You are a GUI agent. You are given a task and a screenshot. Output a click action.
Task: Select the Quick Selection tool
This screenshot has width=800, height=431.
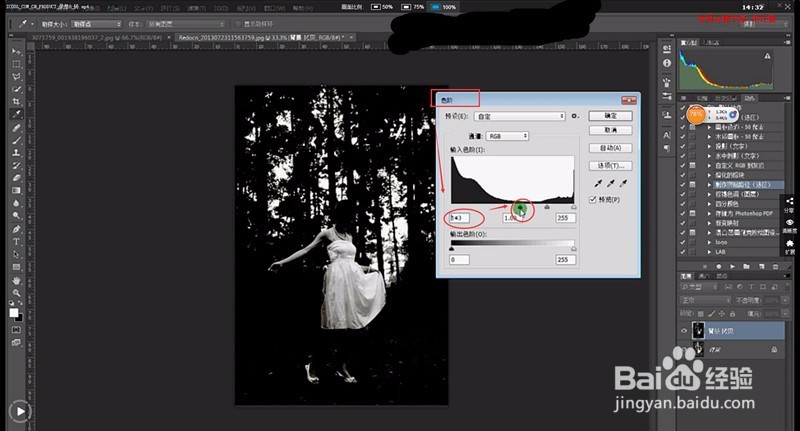16,89
